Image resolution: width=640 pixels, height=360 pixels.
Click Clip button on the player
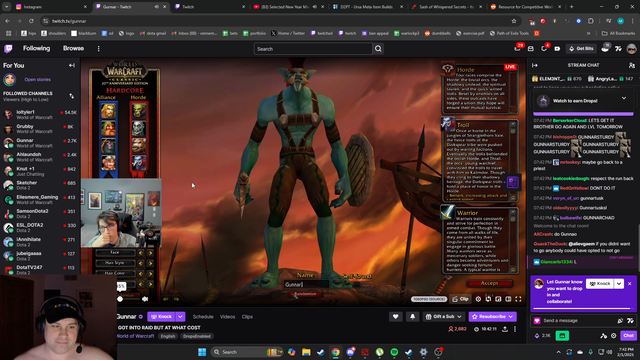coord(460,299)
